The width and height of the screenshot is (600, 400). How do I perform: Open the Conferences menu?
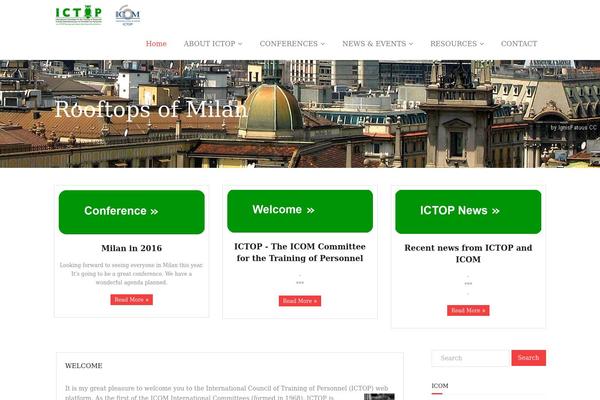coord(292,44)
